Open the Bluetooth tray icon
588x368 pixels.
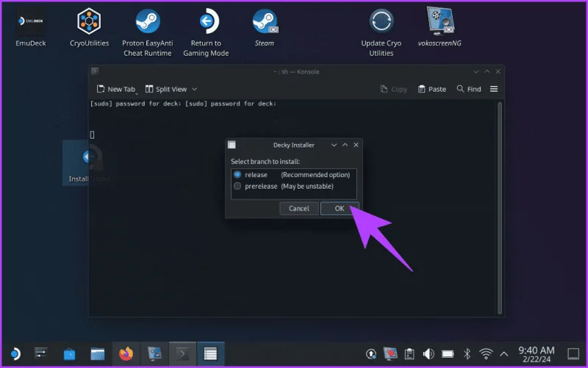[x=467, y=354]
